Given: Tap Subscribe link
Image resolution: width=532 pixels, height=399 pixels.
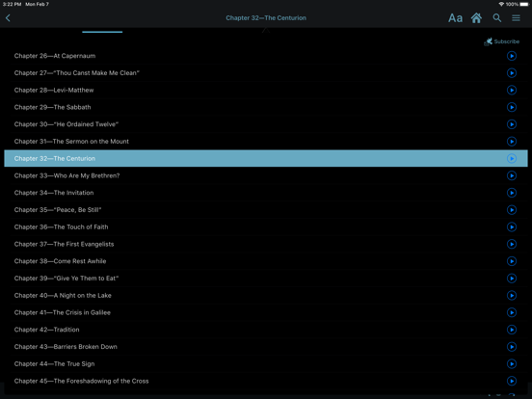Looking at the screenshot, I should pyautogui.click(x=502, y=41).
